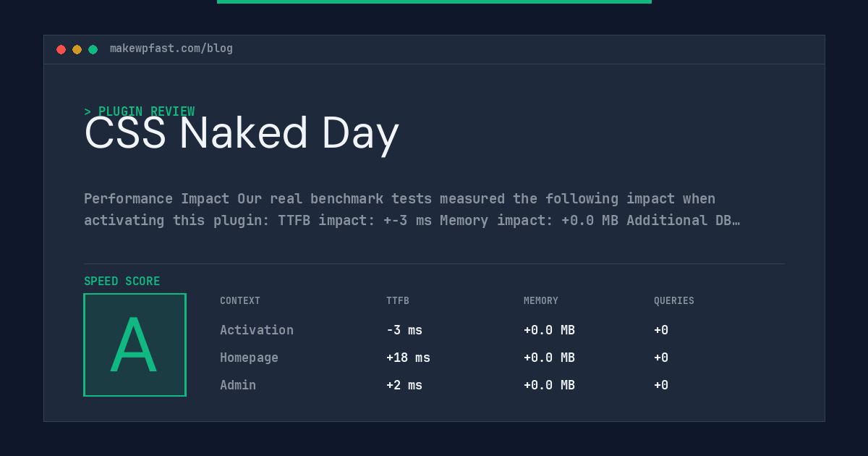Click the Activation queries '+0' value
The height and width of the screenshot is (456, 868).
click(x=661, y=330)
